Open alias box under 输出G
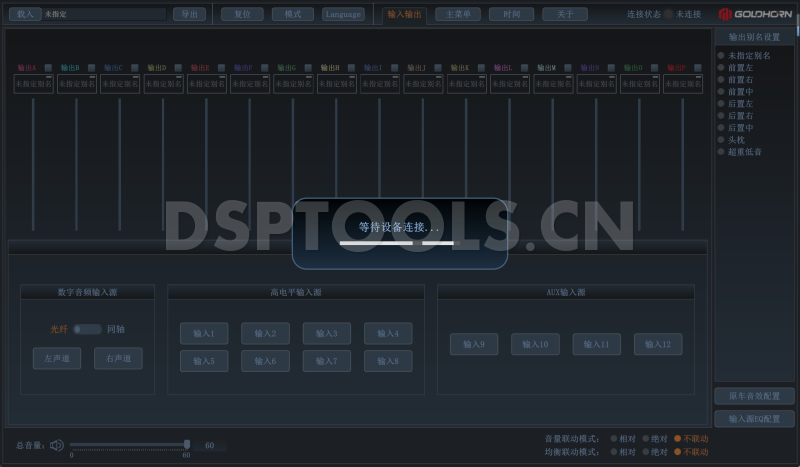This screenshot has height=467, width=800. [293, 84]
